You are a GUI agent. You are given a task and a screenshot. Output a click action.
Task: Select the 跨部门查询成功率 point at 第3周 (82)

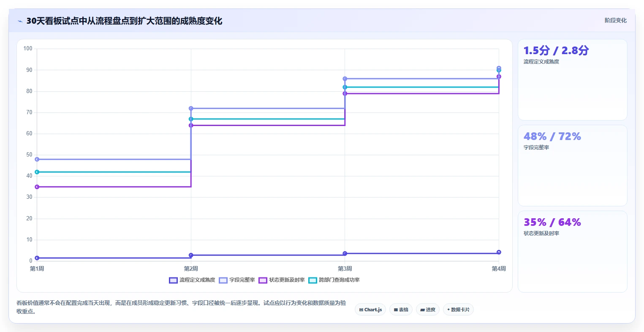click(x=345, y=87)
